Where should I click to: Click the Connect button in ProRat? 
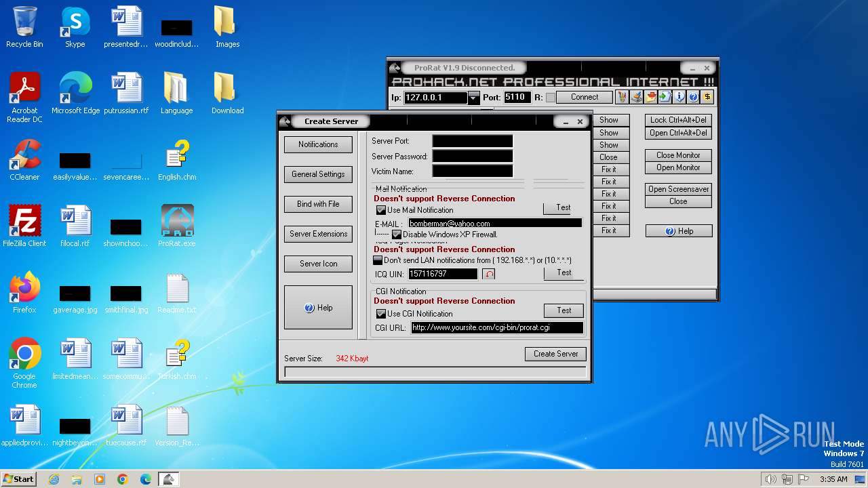point(585,98)
